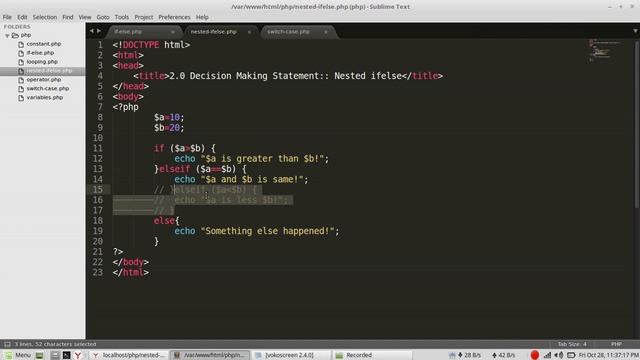Open the Tools menu
The height and width of the screenshot is (360, 640).
(122, 17)
